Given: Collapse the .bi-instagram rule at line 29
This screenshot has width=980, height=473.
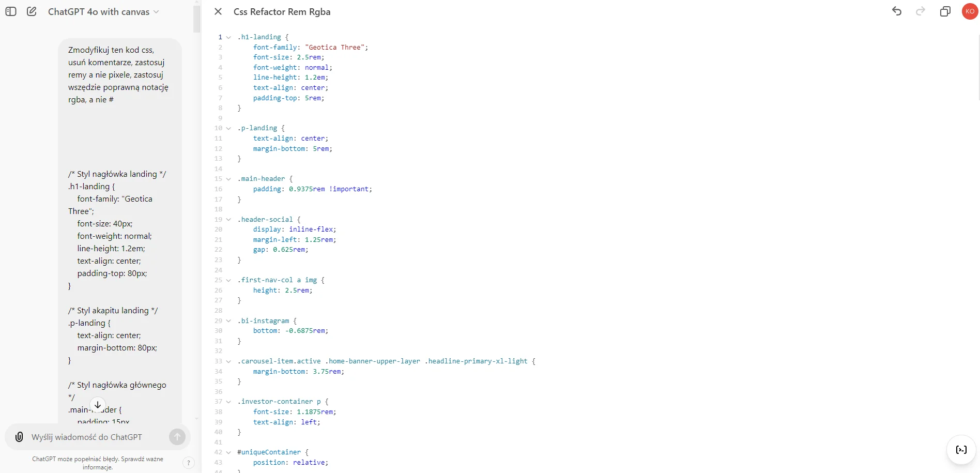Looking at the screenshot, I should point(228,321).
